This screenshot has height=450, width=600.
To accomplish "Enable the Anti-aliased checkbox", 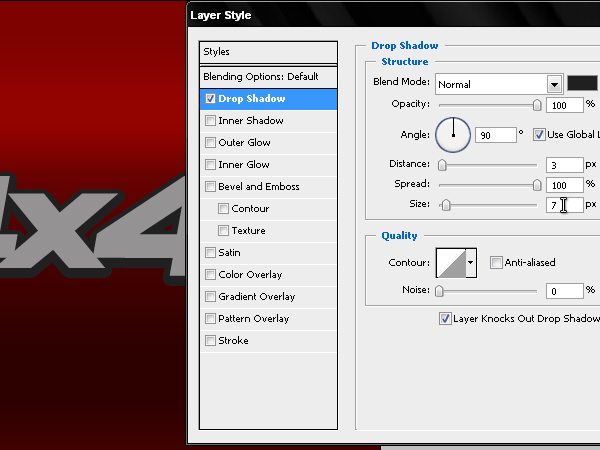I will [x=496, y=262].
